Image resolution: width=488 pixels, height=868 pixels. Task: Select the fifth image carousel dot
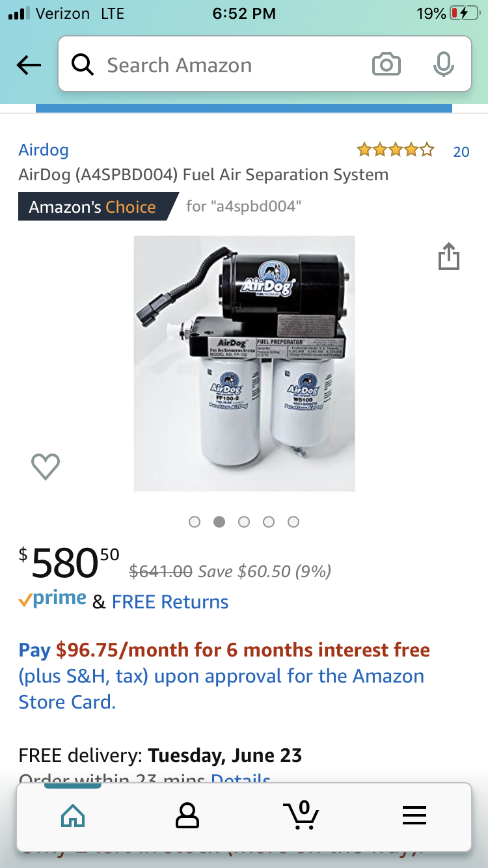point(293,522)
